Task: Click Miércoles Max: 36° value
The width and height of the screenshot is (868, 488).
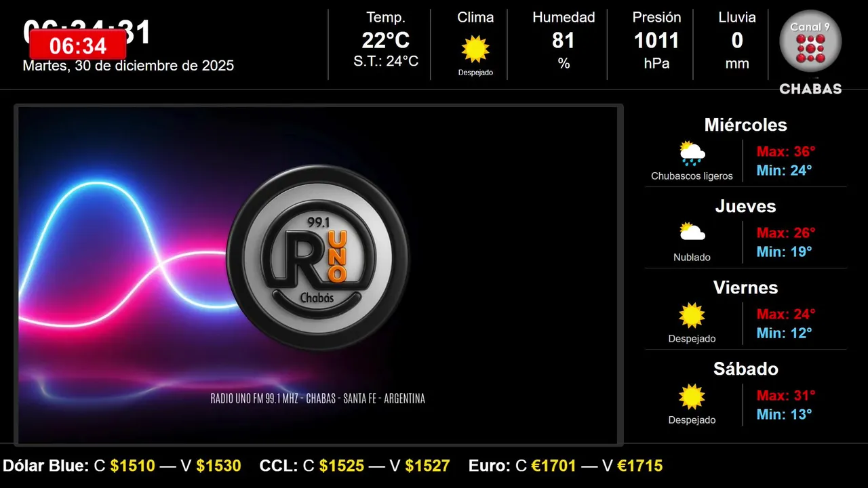Action: point(786,152)
